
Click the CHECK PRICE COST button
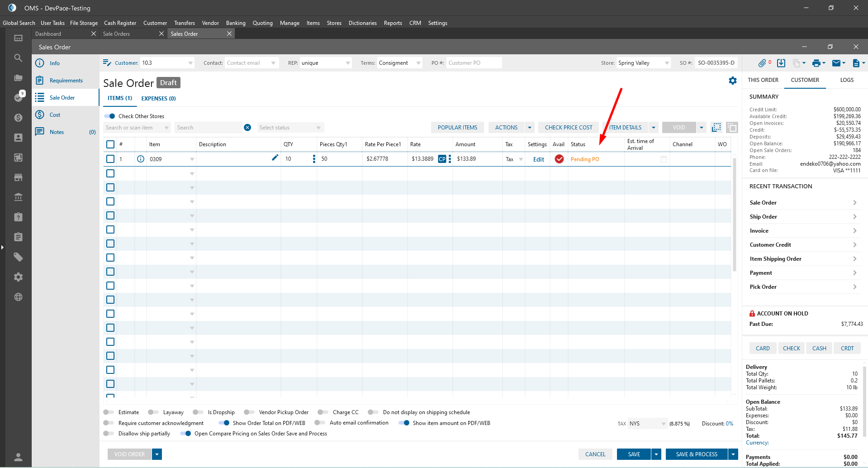click(568, 128)
